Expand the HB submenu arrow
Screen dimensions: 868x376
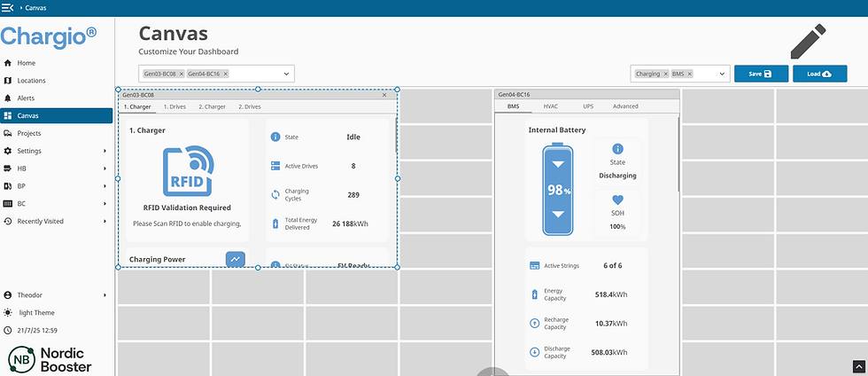click(x=105, y=168)
